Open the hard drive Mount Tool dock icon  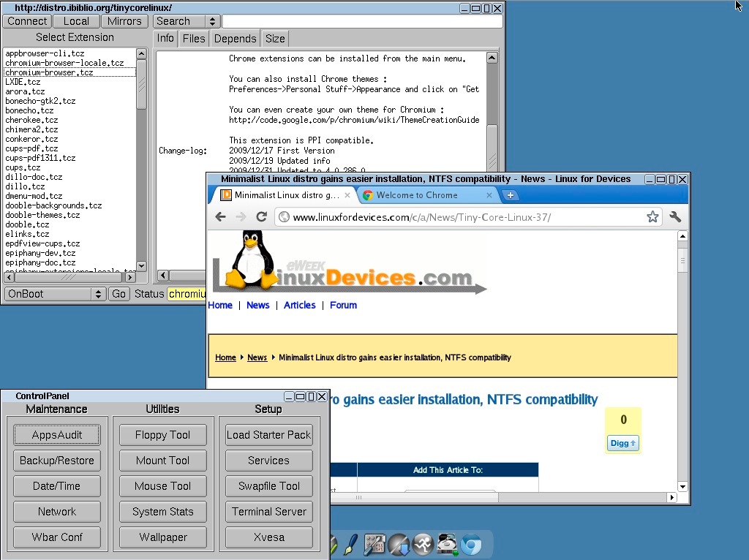pyautogui.click(x=447, y=544)
